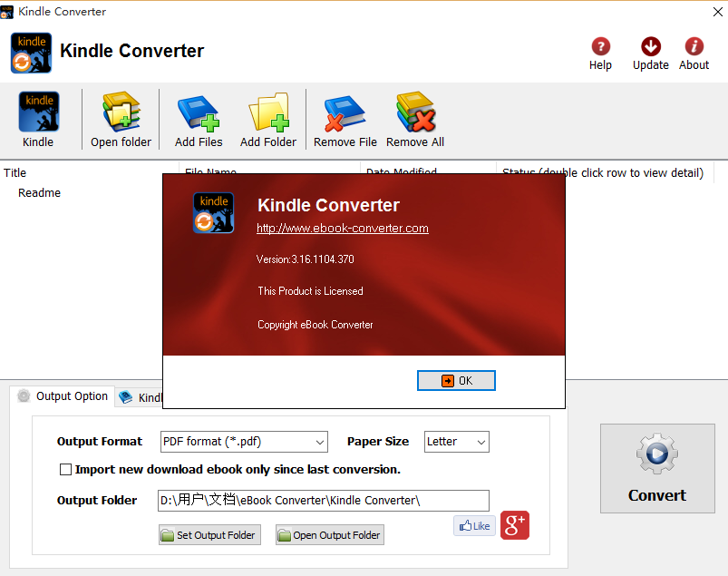Screen dimensions: 728x576
Task: Click the Convert button
Action: [x=657, y=468]
